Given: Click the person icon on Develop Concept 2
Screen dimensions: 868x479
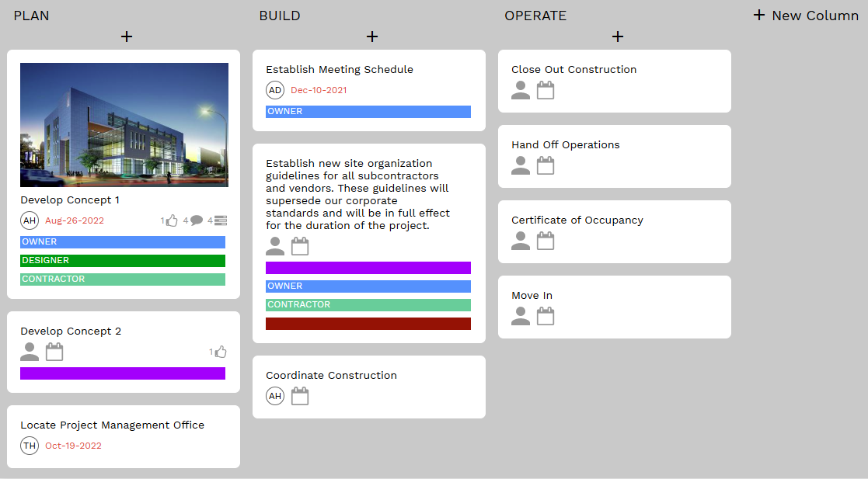Looking at the screenshot, I should [x=29, y=352].
